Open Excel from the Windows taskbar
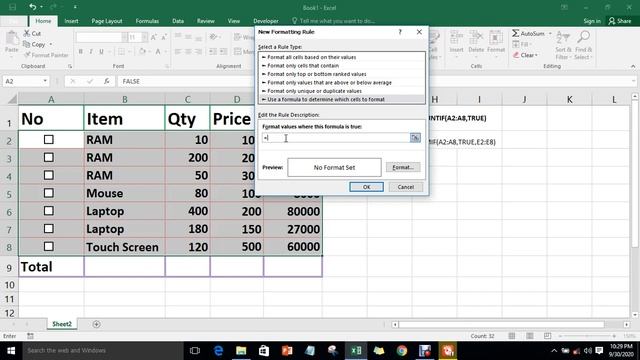Screen dimensions: 640x360 click(x=356, y=351)
